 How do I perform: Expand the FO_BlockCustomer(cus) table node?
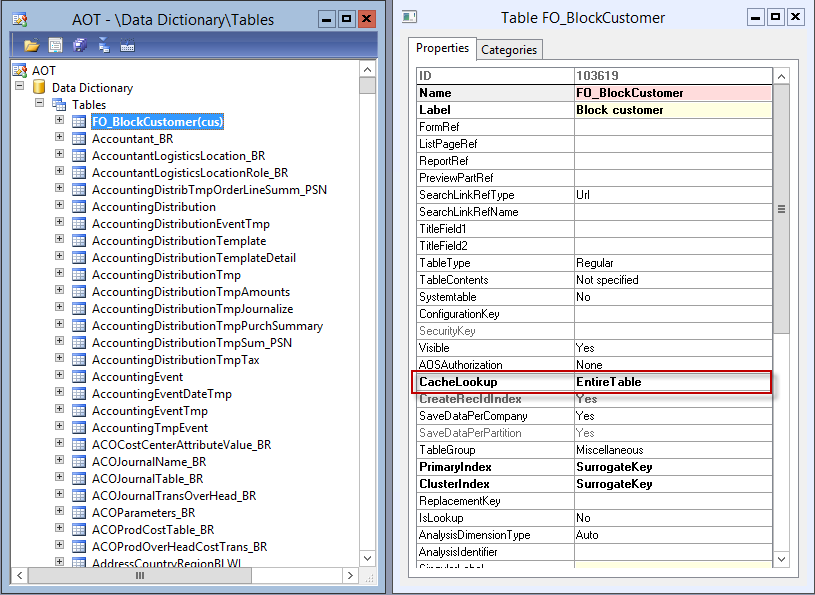tap(59, 120)
